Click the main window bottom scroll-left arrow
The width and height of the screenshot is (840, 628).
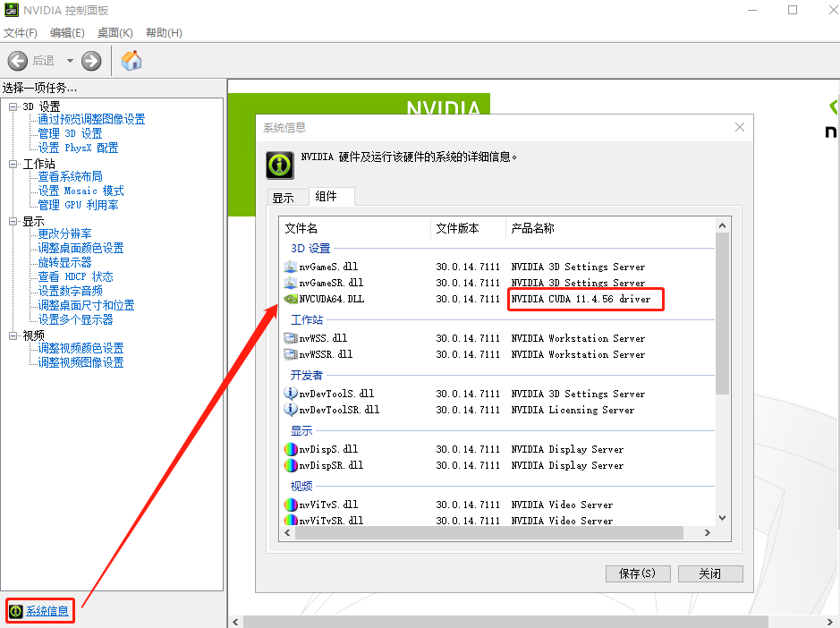tap(235, 622)
